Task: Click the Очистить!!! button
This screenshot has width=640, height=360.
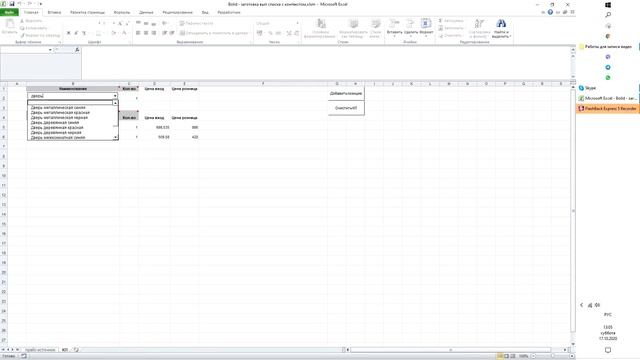Action: (346, 108)
